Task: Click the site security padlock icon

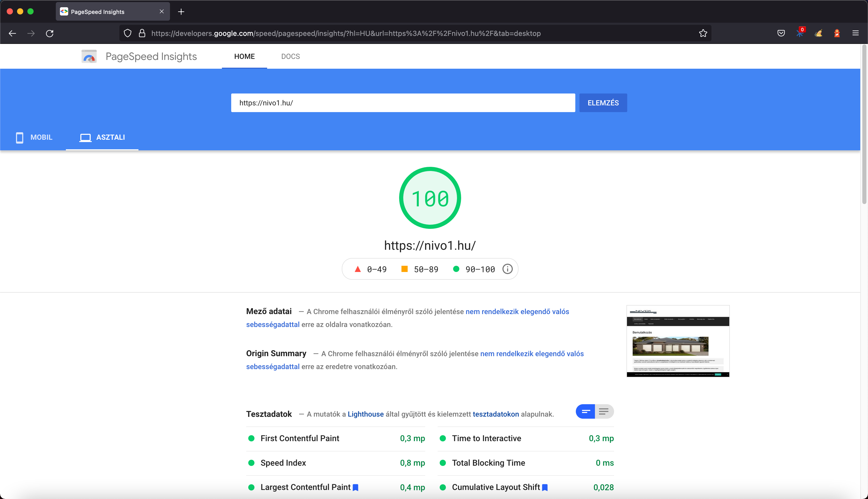Action: 142,33
